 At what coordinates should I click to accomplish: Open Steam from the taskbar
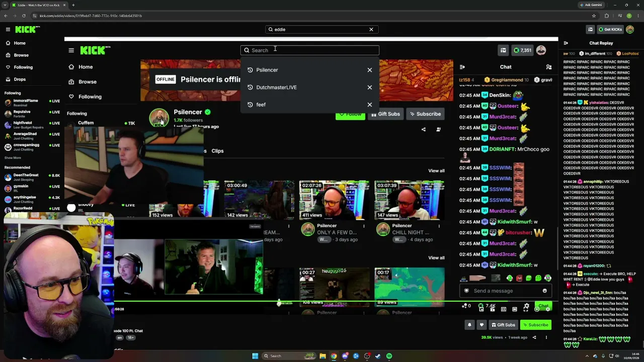point(378,356)
